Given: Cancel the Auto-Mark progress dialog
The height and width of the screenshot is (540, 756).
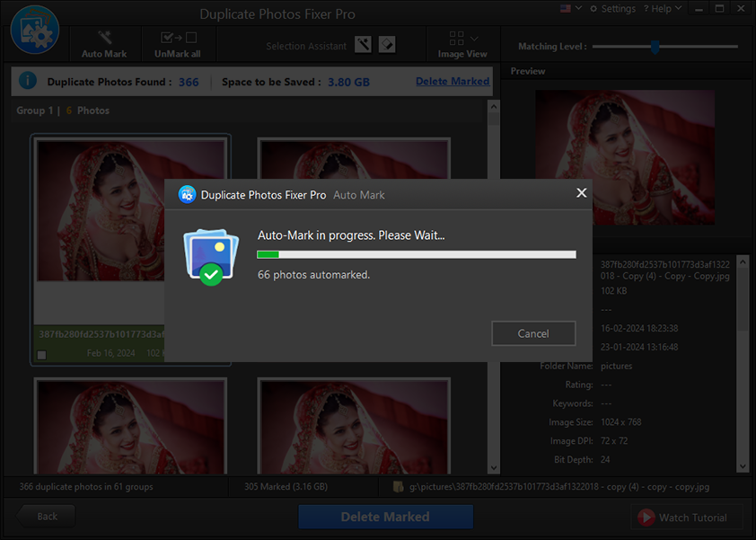Looking at the screenshot, I should [x=533, y=333].
